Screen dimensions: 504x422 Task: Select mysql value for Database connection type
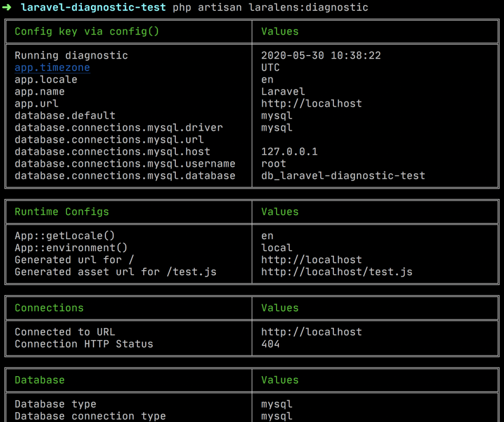click(x=277, y=416)
